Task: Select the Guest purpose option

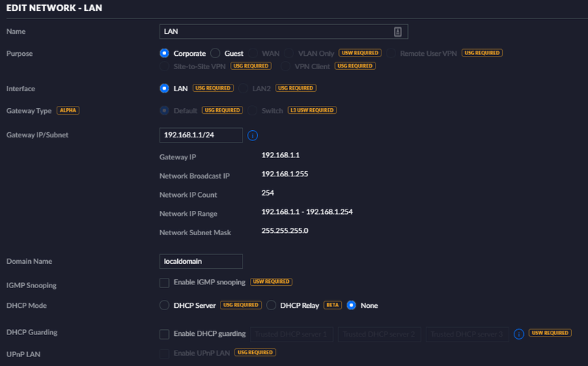Action: pos(215,53)
